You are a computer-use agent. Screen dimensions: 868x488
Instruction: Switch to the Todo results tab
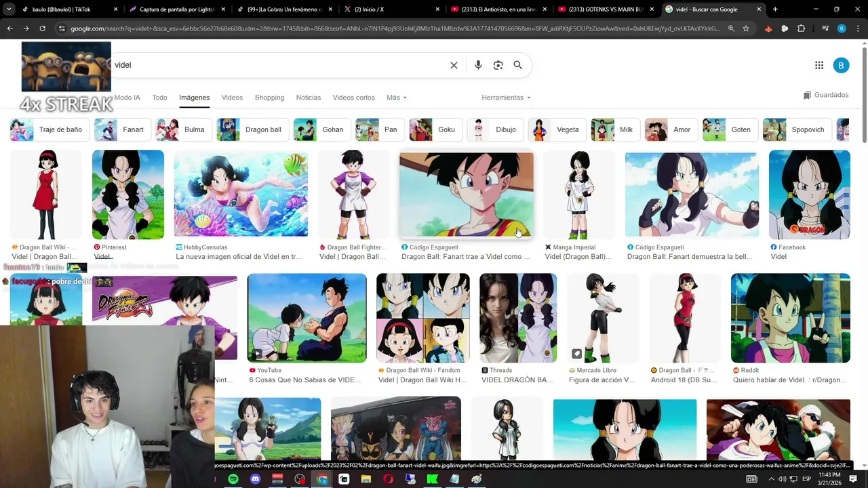point(159,98)
